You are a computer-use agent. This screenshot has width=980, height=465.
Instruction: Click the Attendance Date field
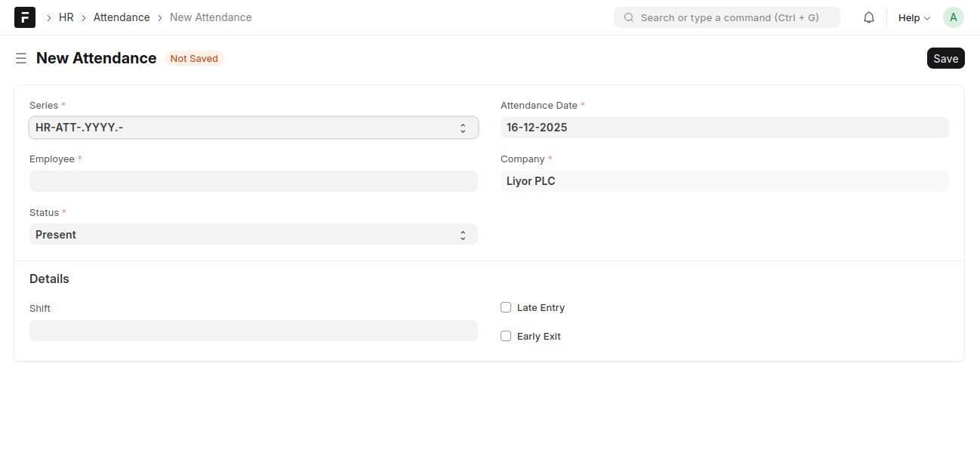(724, 128)
